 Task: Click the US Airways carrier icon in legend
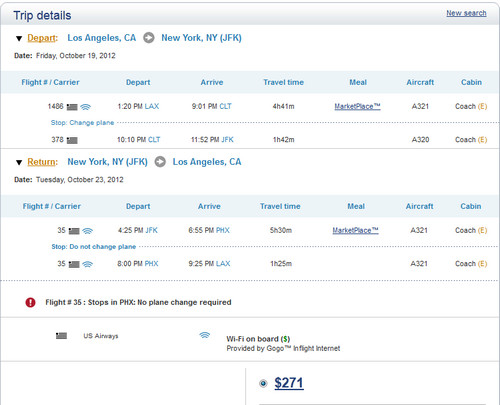(61, 336)
